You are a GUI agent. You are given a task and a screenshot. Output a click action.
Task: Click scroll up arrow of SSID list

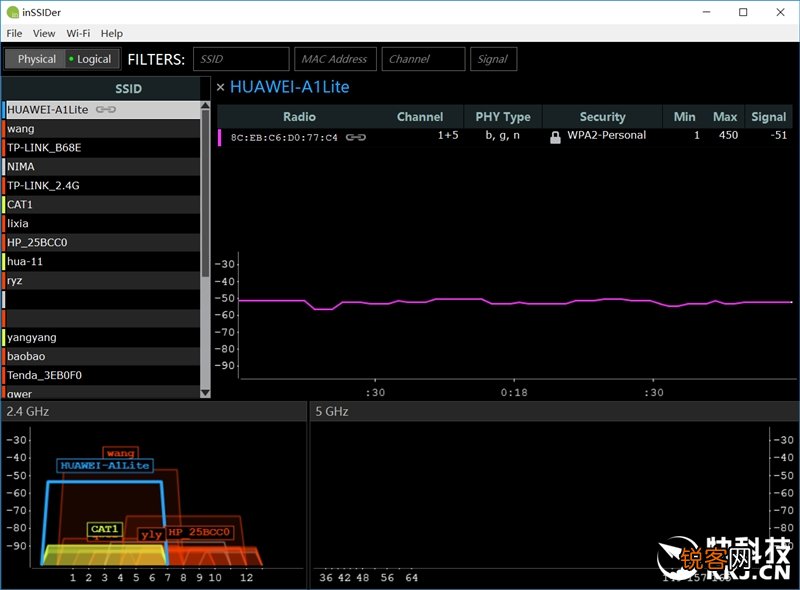click(205, 106)
